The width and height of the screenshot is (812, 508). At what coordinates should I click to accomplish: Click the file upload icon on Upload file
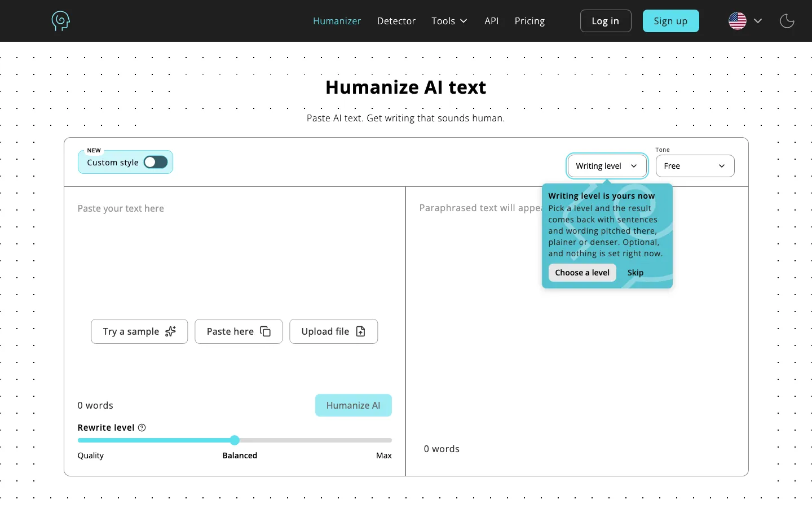click(361, 331)
